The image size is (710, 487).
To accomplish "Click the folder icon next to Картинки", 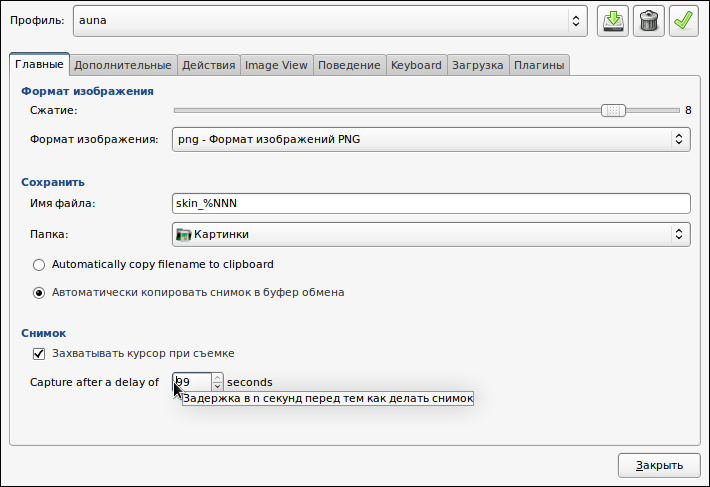I will (x=183, y=234).
